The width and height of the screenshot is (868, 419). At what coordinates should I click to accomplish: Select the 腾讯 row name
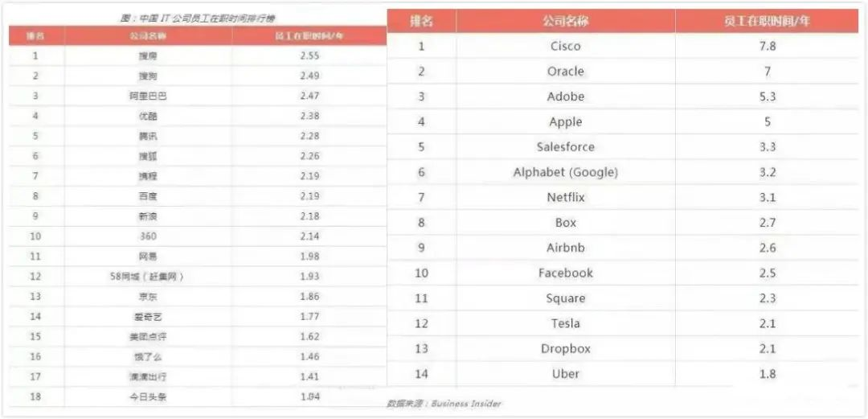point(147,136)
